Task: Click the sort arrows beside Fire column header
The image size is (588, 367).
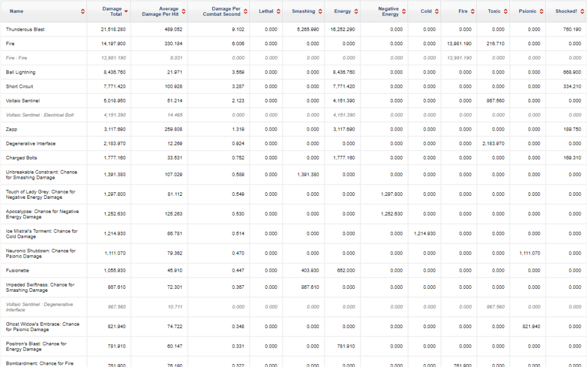Action: [473, 11]
